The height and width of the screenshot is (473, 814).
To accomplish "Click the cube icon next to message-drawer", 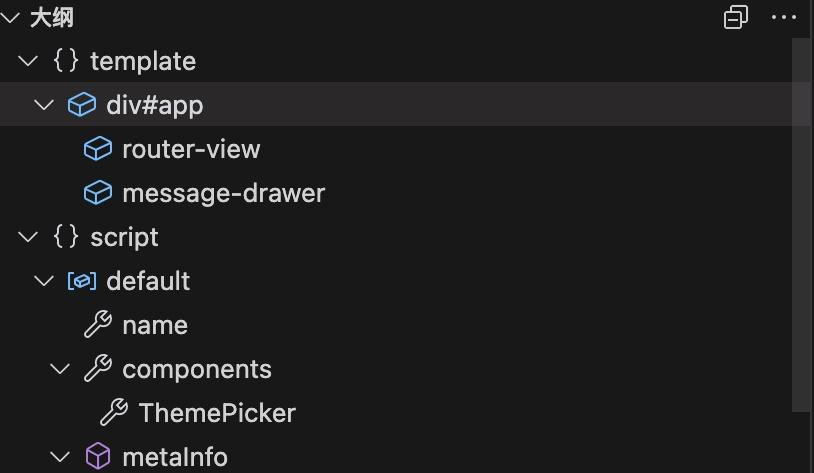I will pyautogui.click(x=97, y=193).
